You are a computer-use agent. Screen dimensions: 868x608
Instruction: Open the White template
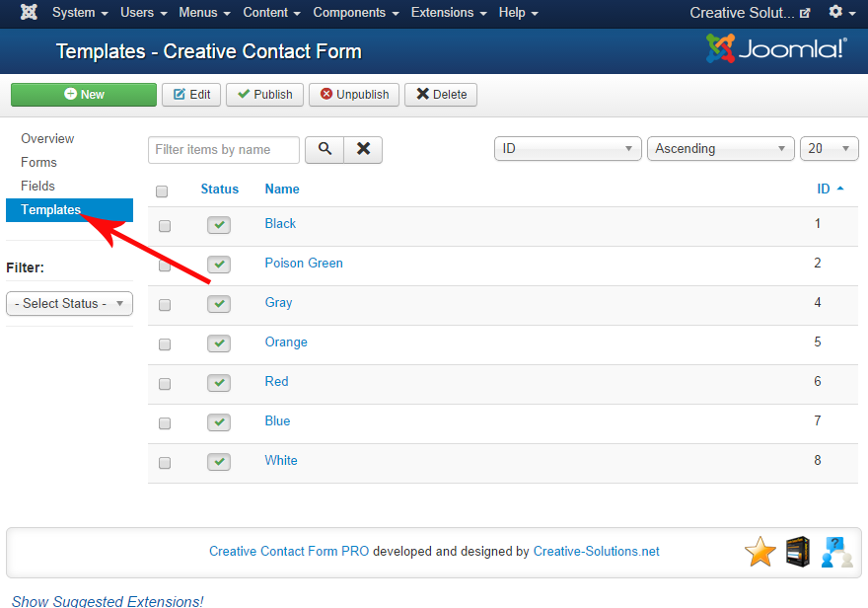point(281,460)
